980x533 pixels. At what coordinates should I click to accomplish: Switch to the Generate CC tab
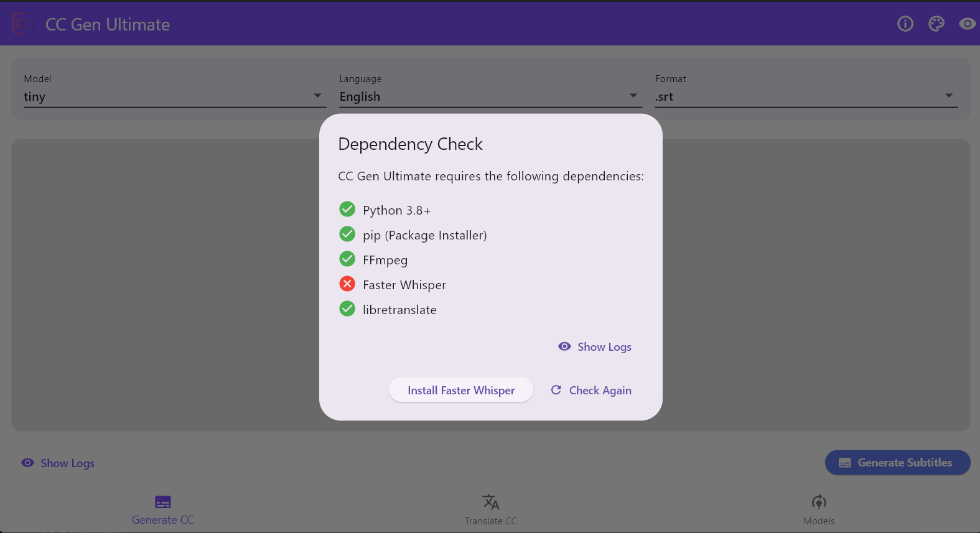[x=163, y=510]
